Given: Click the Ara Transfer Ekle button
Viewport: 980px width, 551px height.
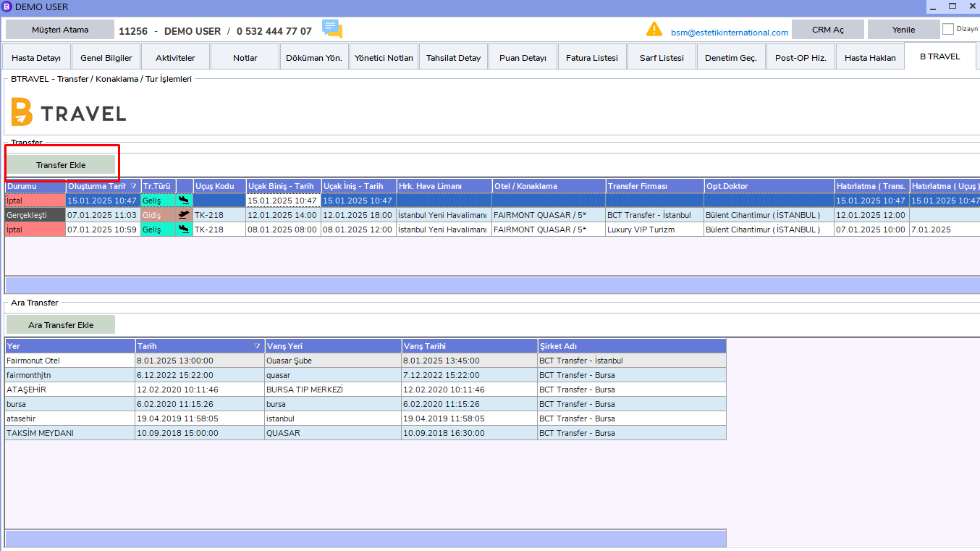Looking at the screenshot, I should [61, 325].
